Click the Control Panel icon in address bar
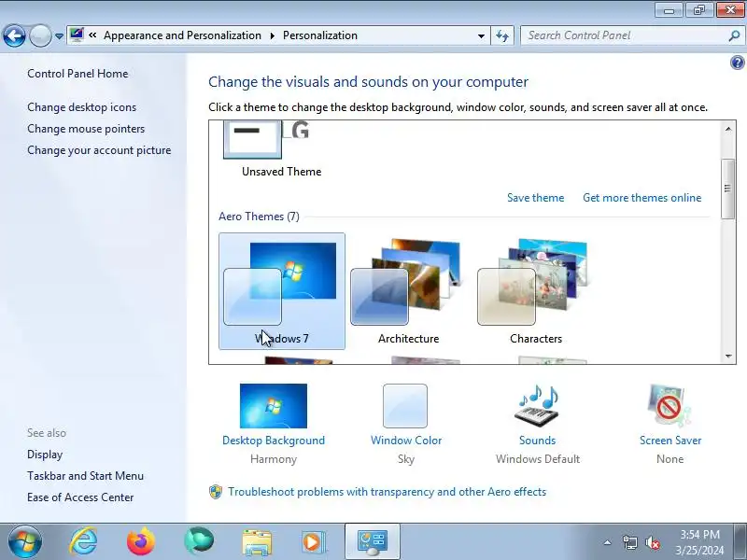Image resolution: width=747 pixels, height=560 pixels. tap(77, 35)
